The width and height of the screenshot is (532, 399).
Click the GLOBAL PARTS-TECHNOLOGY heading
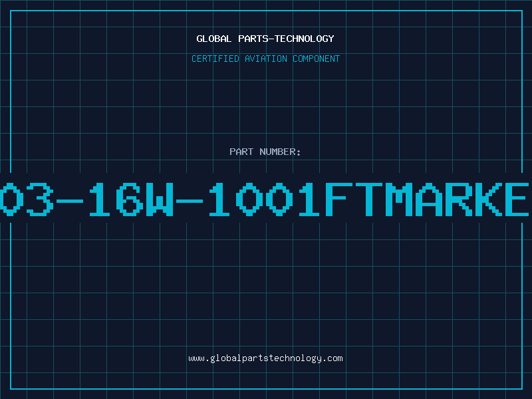265,39
